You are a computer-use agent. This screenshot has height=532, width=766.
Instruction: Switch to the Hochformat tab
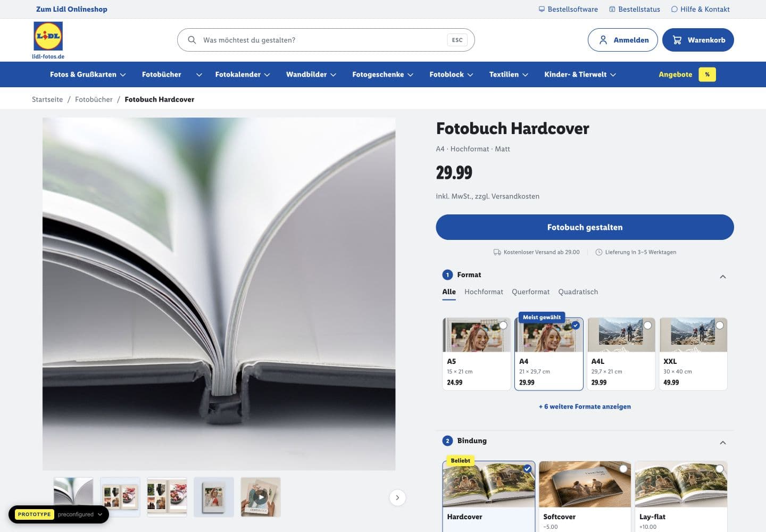[x=484, y=292]
